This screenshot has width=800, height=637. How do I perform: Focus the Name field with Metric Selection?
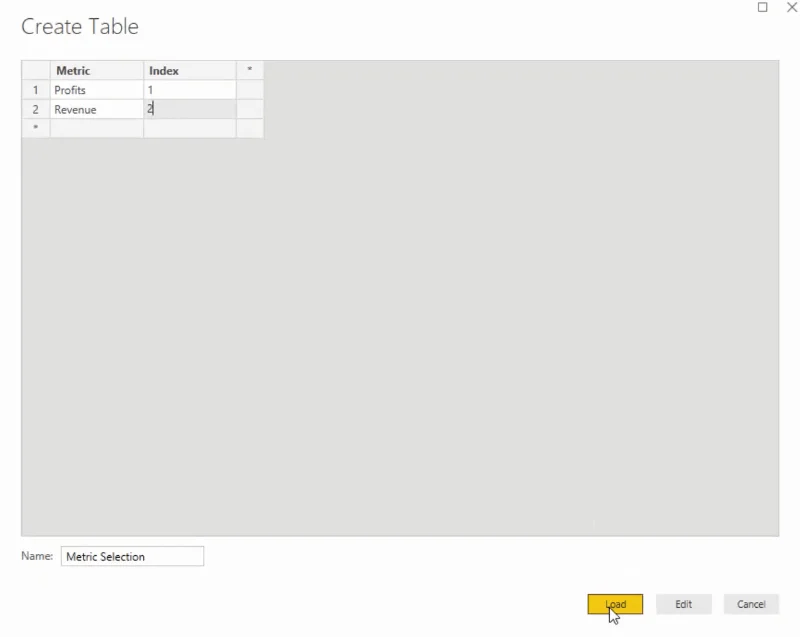click(132, 556)
